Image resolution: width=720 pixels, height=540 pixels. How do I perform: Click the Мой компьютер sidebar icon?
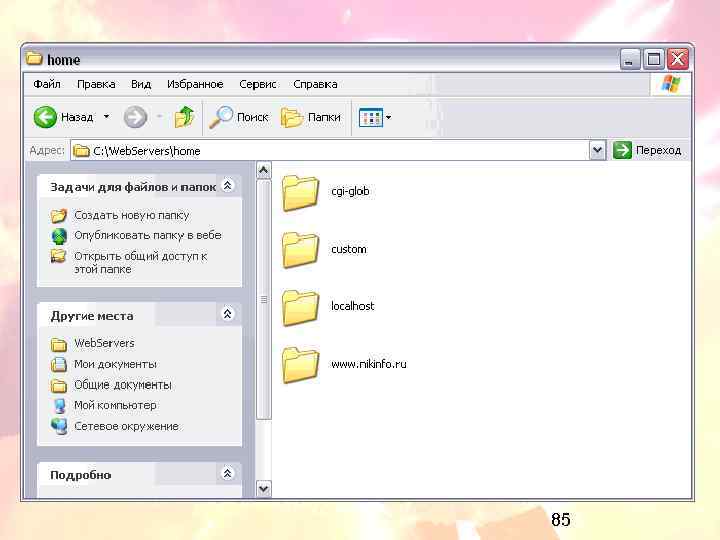tap(60, 406)
